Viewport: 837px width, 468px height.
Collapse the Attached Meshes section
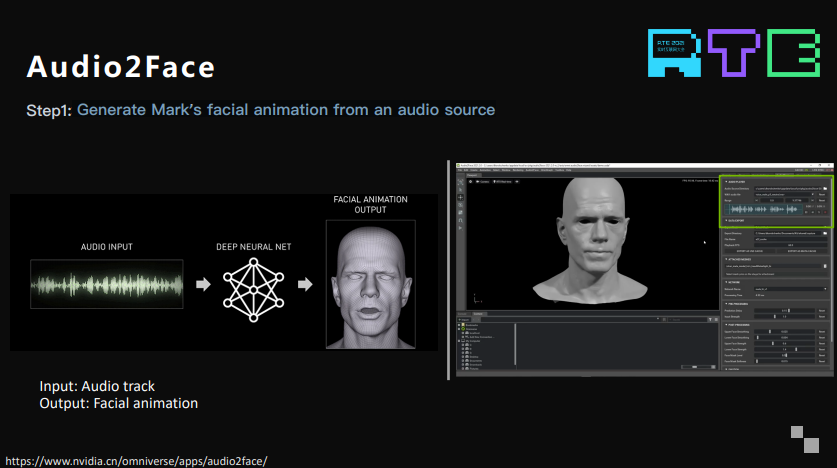pos(727,259)
